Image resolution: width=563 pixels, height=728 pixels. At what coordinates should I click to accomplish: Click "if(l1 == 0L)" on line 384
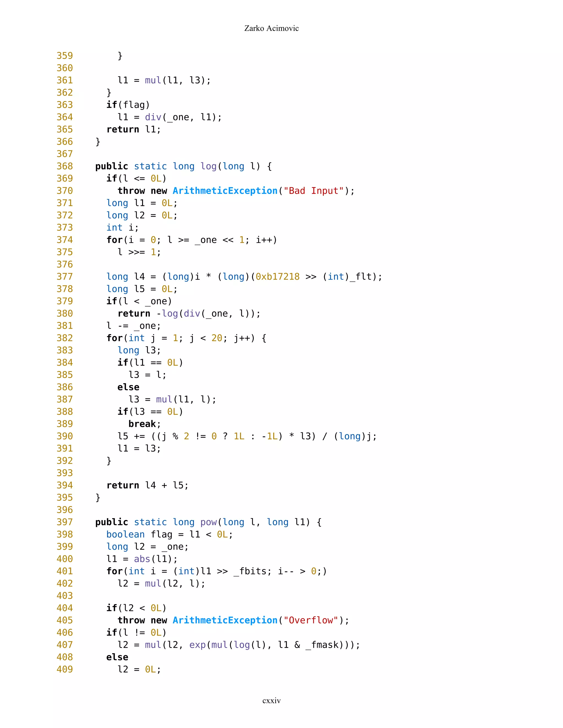150,363
